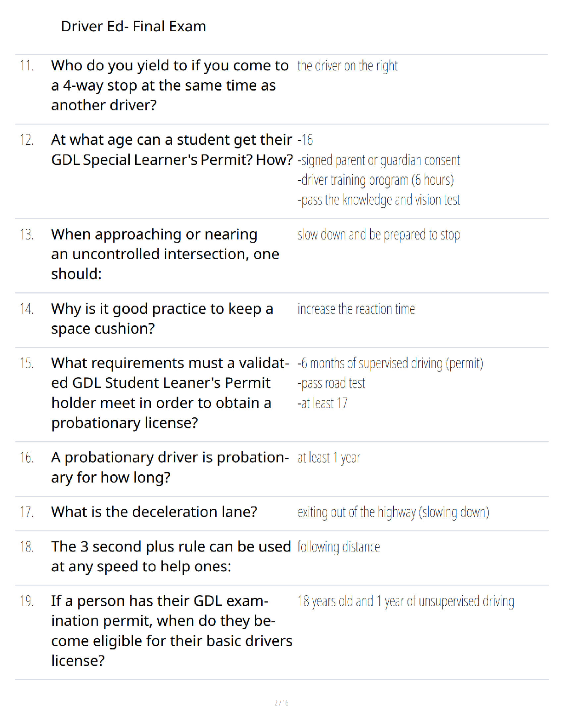563x728 pixels.
Task: Click the page number at the page bottom
Action: coord(281,703)
